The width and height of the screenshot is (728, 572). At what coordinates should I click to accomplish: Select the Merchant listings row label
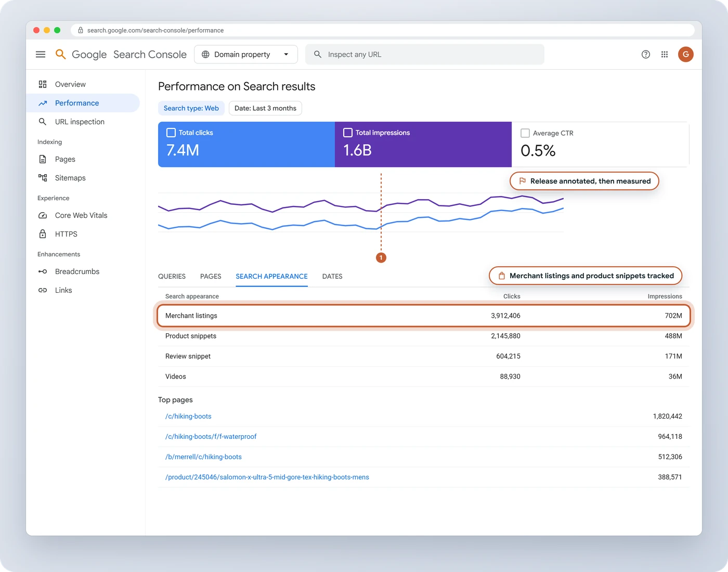tap(191, 316)
